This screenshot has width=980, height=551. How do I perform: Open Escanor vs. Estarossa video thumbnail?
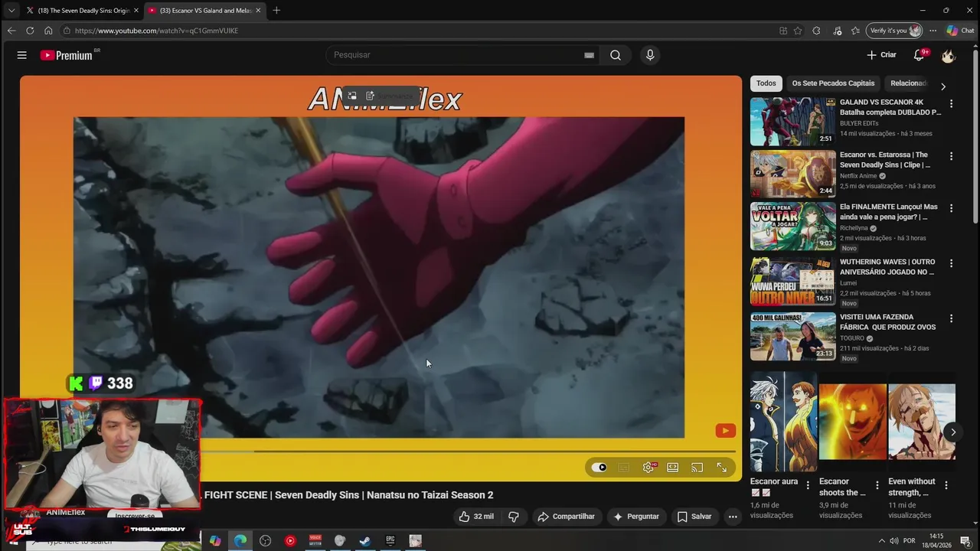792,174
